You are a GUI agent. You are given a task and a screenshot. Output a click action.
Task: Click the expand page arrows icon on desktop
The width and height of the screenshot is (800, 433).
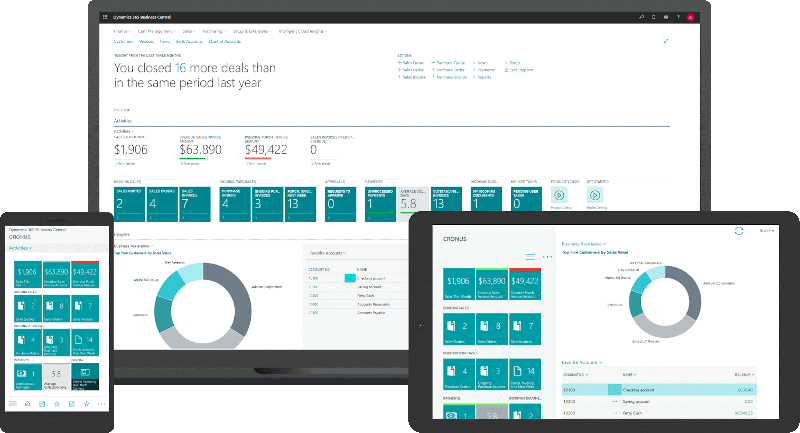(x=667, y=41)
